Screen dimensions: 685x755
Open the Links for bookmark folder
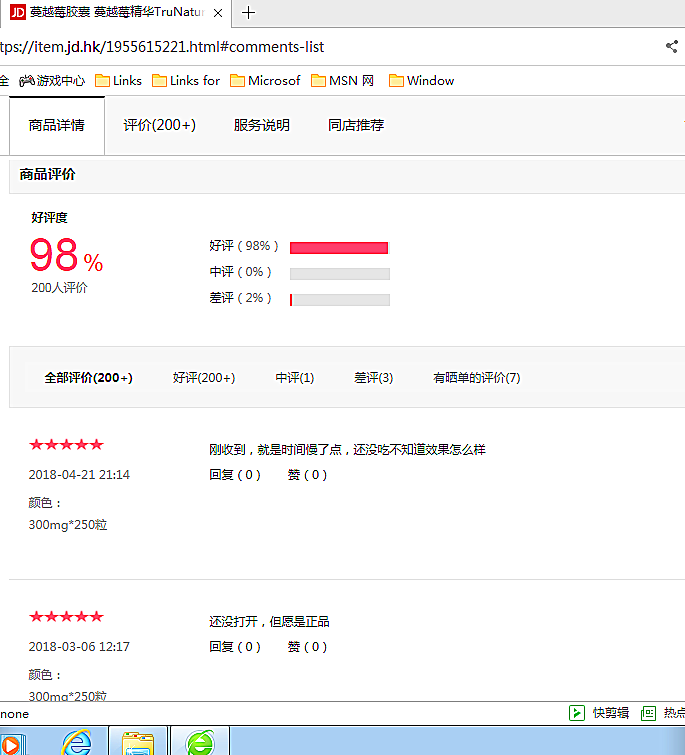click(x=185, y=81)
